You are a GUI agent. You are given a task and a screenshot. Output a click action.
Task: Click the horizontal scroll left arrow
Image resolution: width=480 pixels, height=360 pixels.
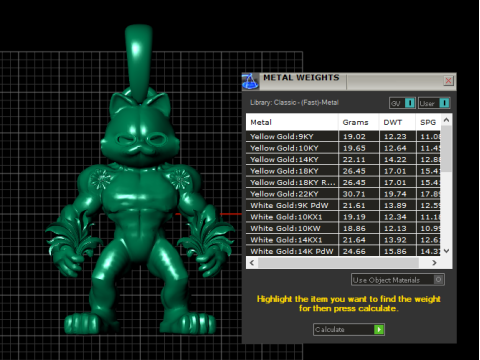pos(252,263)
